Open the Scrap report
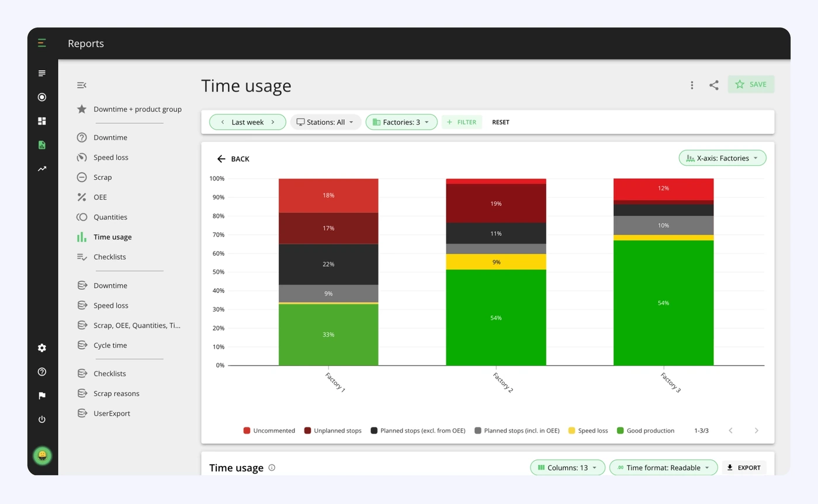This screenshot has height=504, width=818. [94, 177]
